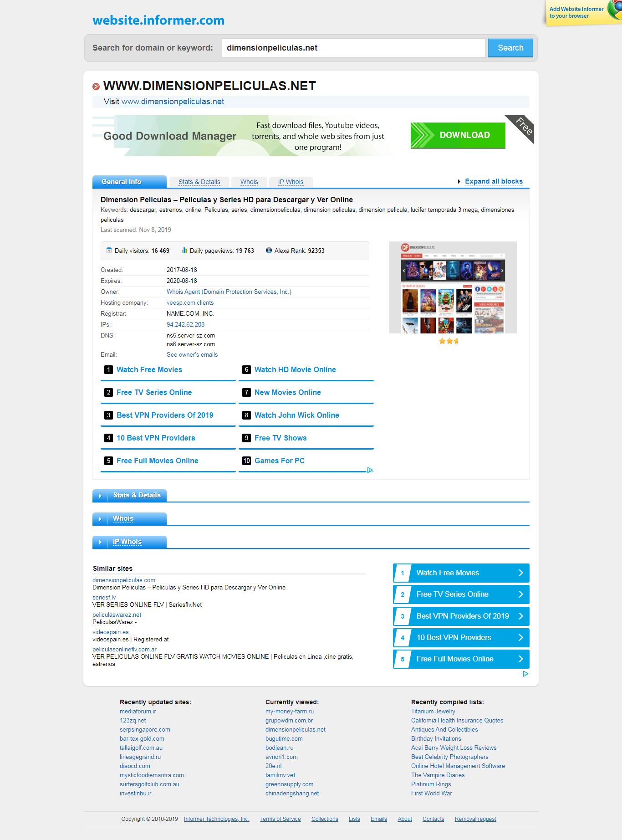Click the arrow next to Best VPN Providers Of 2019 sidebar ad
622x840 pixels.
click(x=521, y=616)
